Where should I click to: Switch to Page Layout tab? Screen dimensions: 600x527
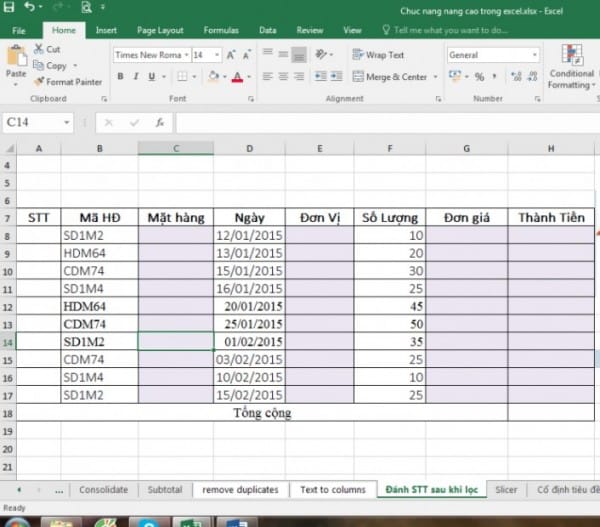(x=160, y=30)
